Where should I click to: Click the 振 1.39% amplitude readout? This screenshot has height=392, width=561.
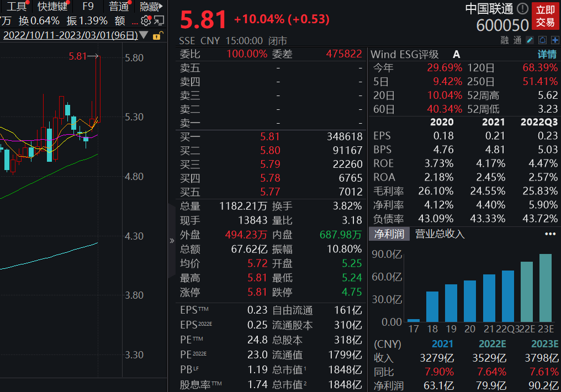pos(87,21)
